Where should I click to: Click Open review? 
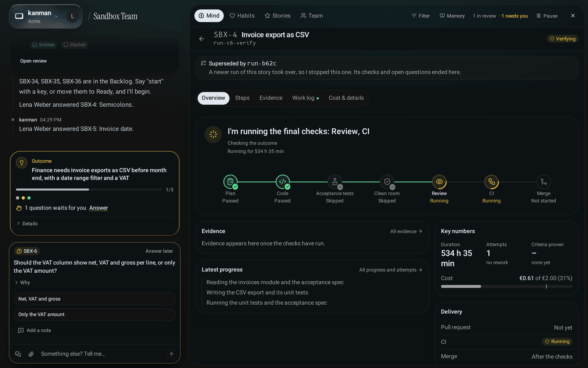pos(33,61)
